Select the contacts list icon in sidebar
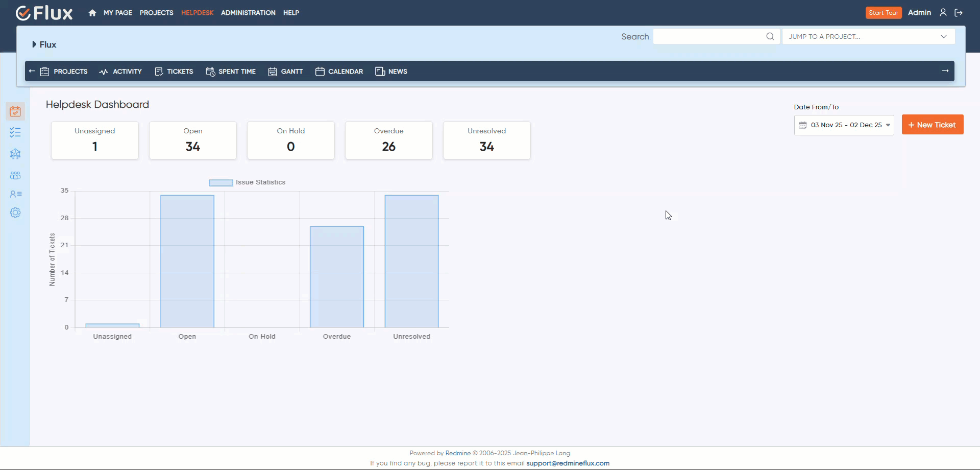Image resolution: width=980 pixels, height=470 pixels. click(15, 194)
